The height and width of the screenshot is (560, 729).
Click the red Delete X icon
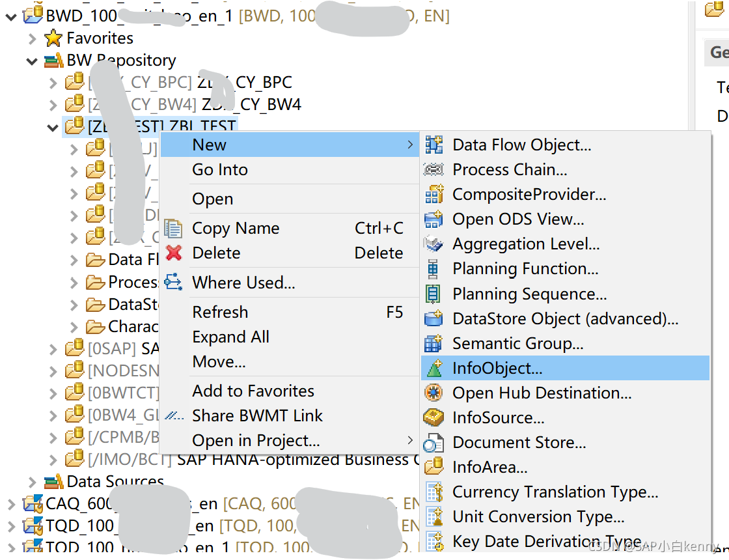point(174,253)
